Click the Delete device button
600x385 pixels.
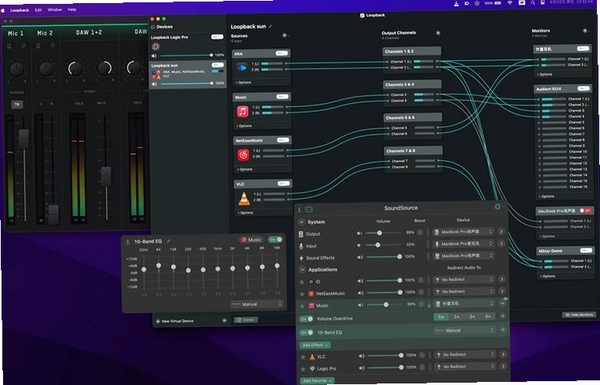pos(246,320)
